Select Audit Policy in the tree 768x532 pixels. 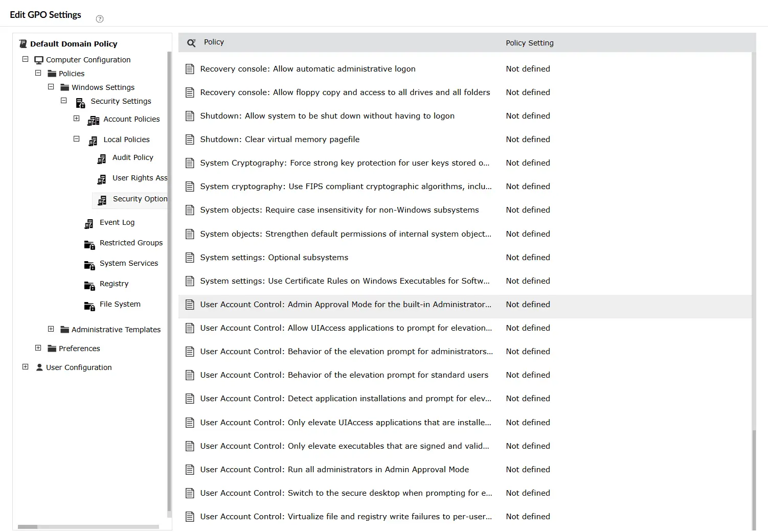click(x=133, y=157)
